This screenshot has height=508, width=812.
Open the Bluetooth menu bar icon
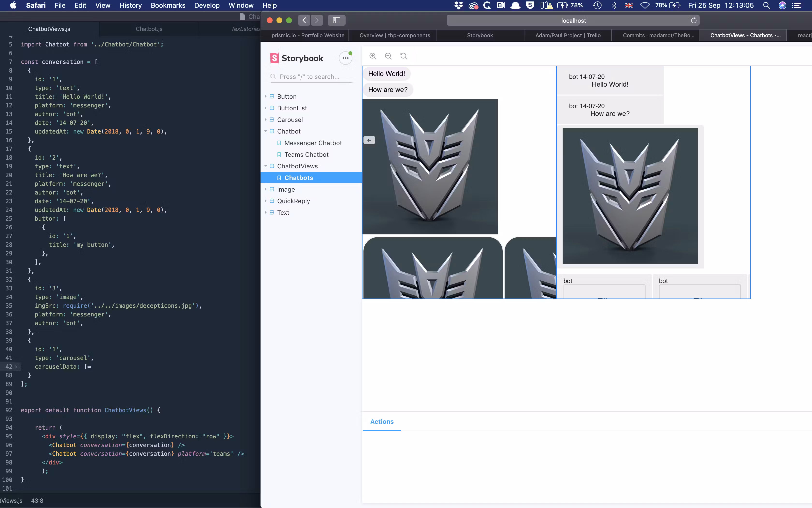coord(614,5)
